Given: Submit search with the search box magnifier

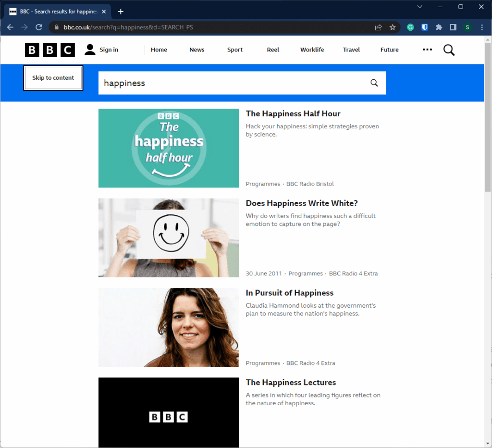Looking at the screenshot, I should tap(374, 83).
